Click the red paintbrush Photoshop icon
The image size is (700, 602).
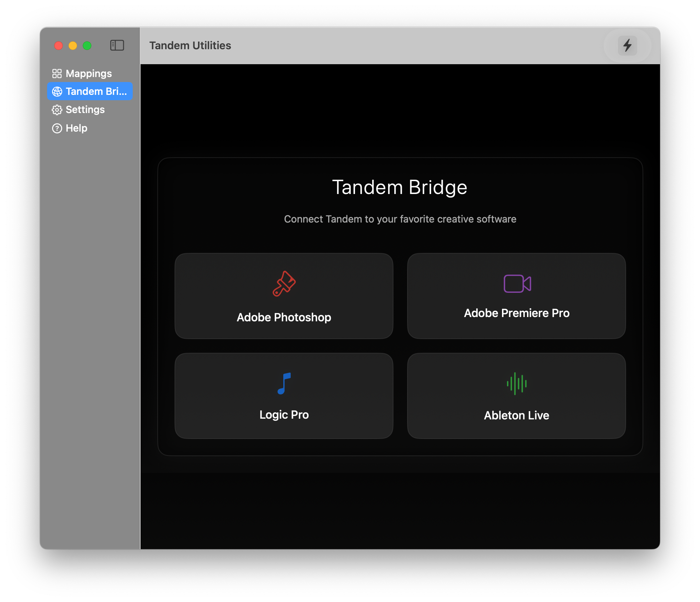click(x=284, y=284)
